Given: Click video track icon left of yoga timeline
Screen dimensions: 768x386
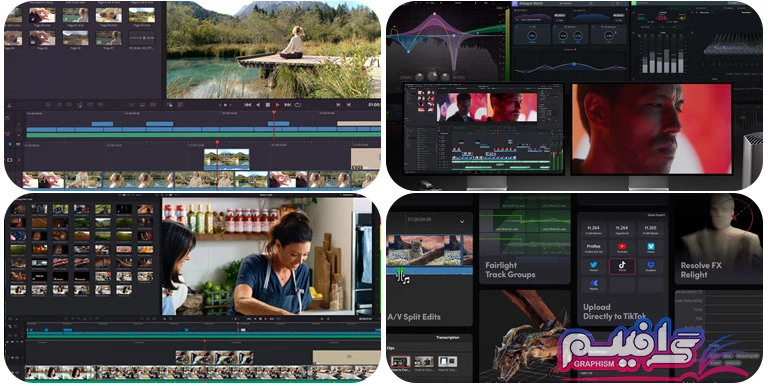Looking at the screenshot, I should click(x=9, y=160).
